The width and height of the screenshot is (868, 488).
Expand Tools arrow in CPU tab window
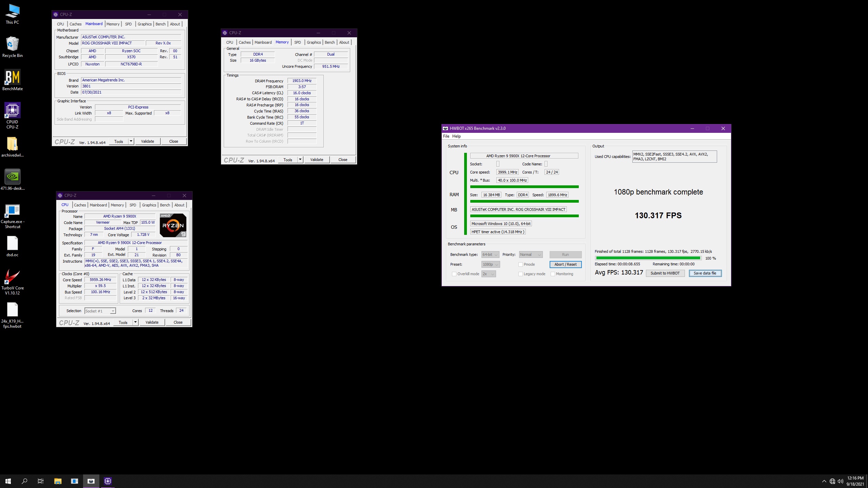click(135, 322)
